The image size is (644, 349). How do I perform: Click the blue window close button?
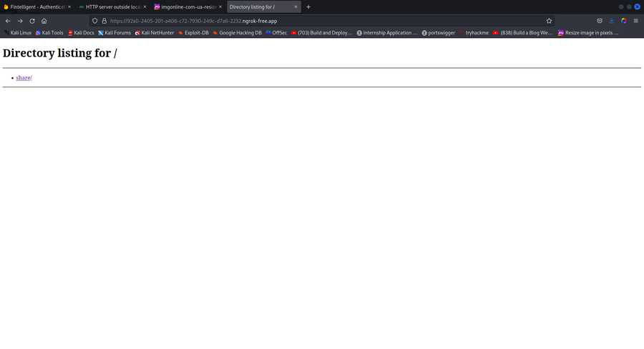click(637, 7)
